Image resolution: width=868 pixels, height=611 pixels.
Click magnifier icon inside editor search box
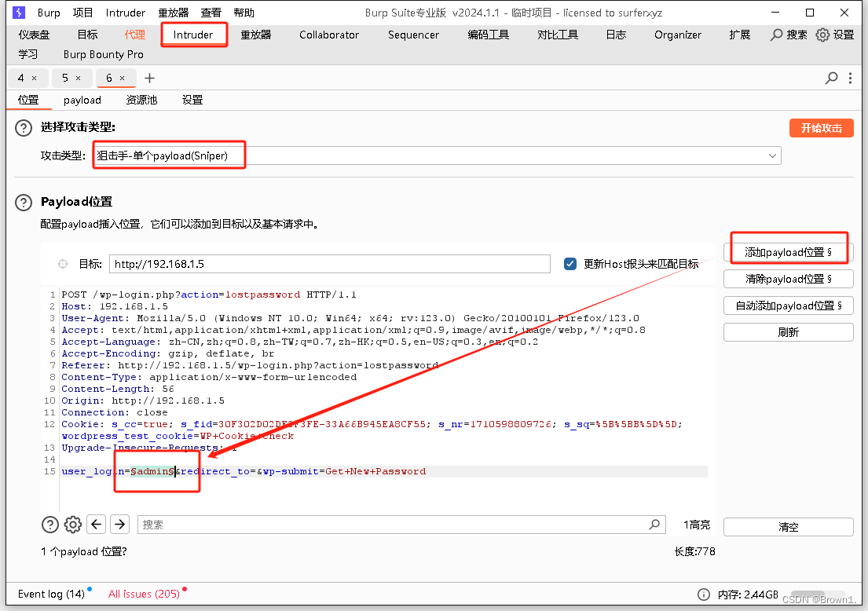[x=654, y=524]
